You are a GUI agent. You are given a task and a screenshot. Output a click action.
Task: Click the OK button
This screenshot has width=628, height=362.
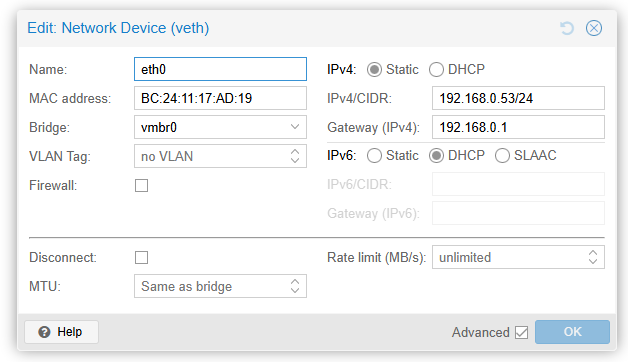572,332
